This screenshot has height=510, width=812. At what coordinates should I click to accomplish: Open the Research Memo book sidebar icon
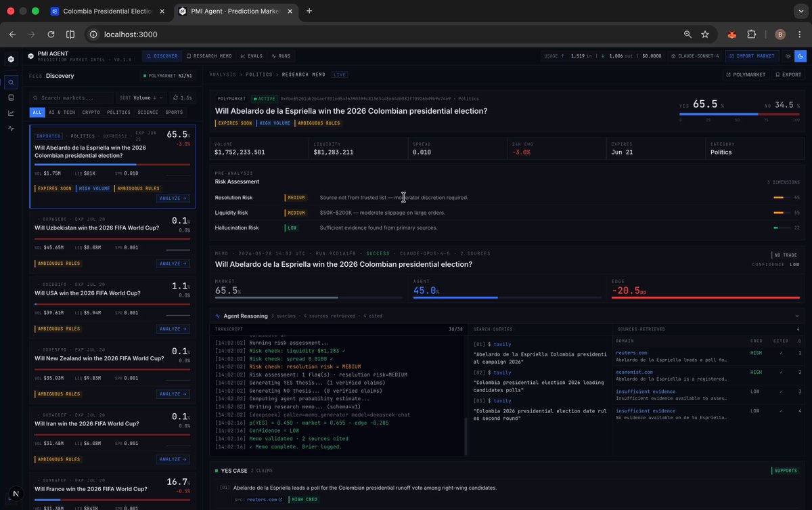[11, 98]
